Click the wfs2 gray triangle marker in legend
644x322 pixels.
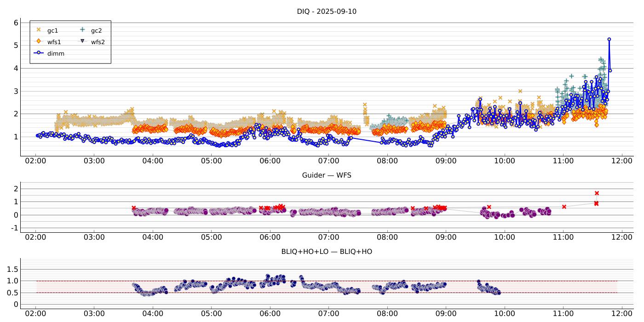[x=82, y=41]
